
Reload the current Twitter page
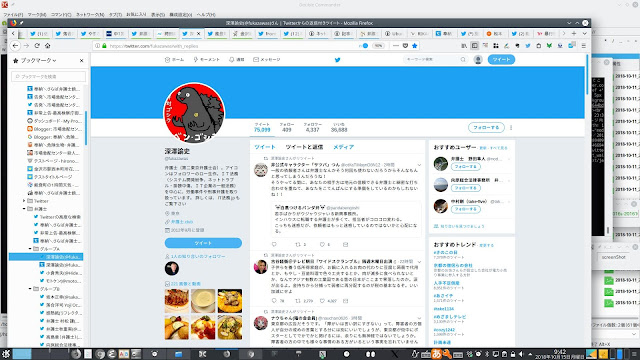pos(37,46)
